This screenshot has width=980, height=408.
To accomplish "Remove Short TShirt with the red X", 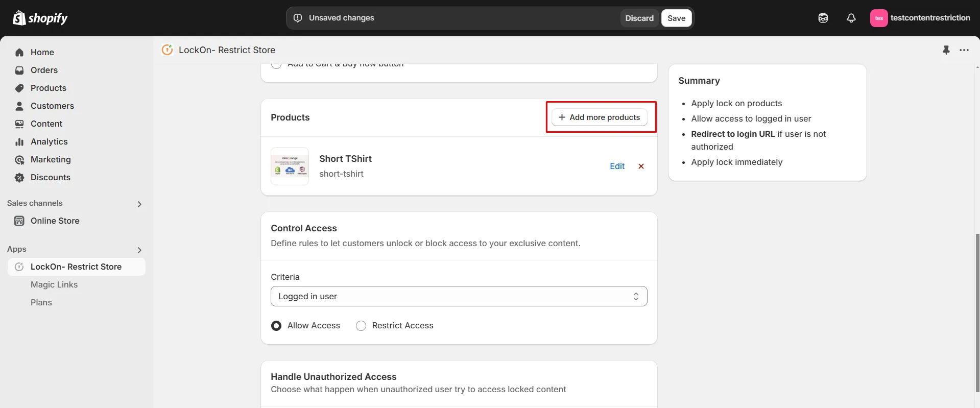I will (x=641, y=166).
